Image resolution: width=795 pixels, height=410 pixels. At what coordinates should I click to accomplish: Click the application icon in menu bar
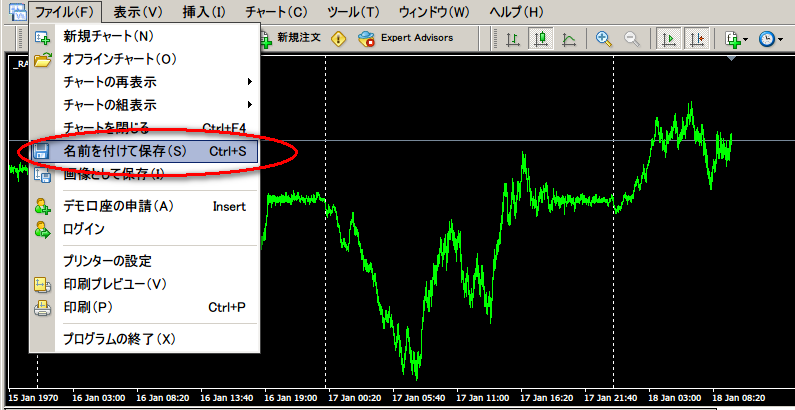17,11
